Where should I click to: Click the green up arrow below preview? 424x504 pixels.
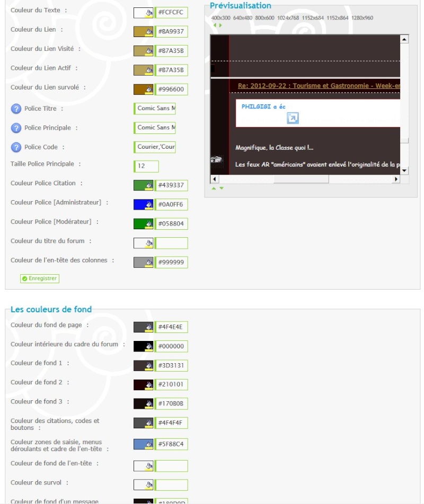pos(214,188)
